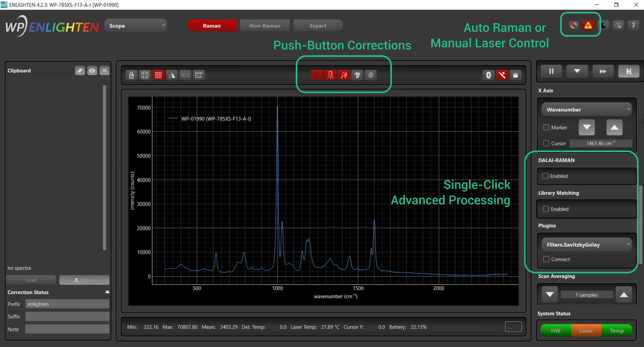Image resolution: width=644 pixels, height=347 pixels.
Task: Click the fast-forward double arrow button
Action: point(603,71)
